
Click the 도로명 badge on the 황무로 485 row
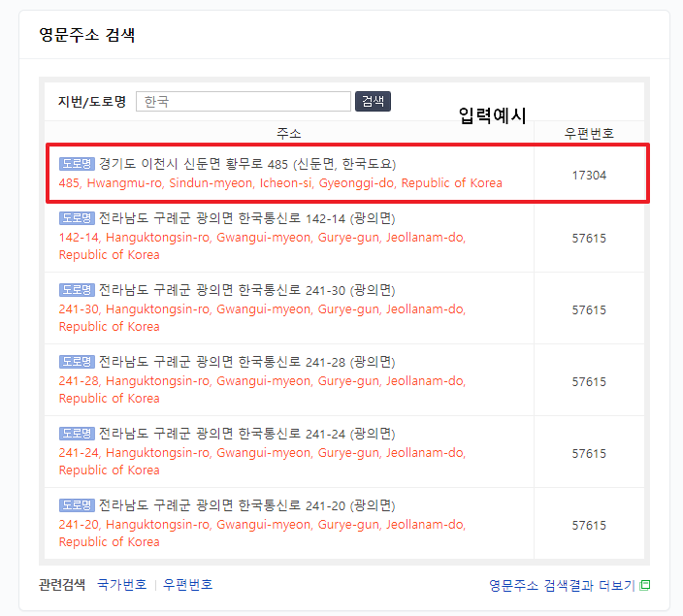77,164
